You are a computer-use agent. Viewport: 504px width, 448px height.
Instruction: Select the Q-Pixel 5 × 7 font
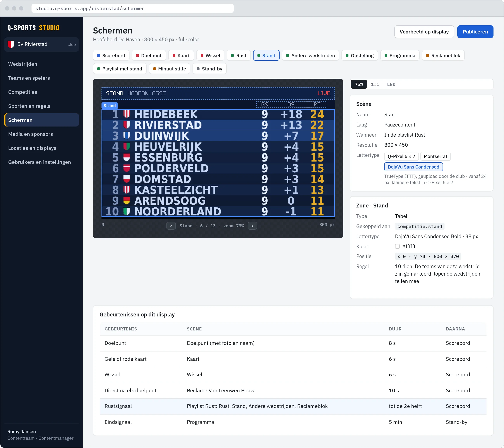(401, 156)
